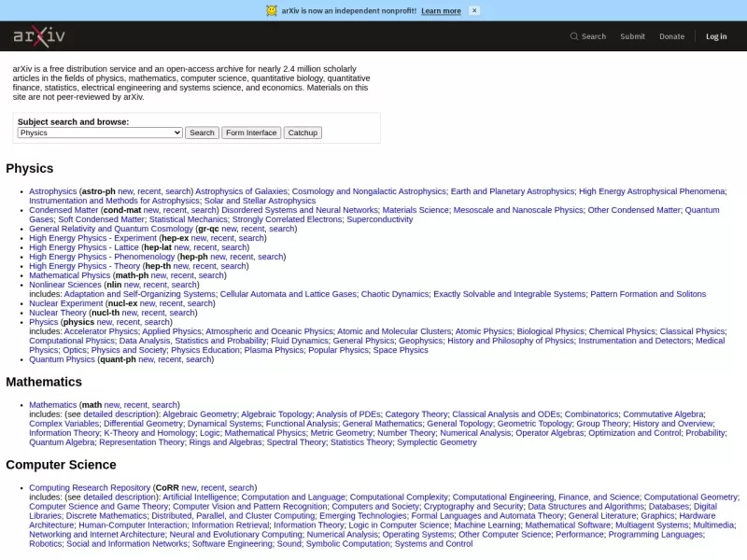Open the Astrophysics archive link

[x=53, y=191]
